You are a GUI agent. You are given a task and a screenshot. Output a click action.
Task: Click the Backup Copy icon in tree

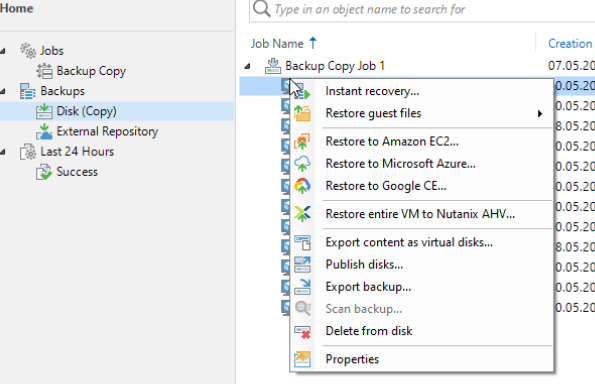point(44,71)
